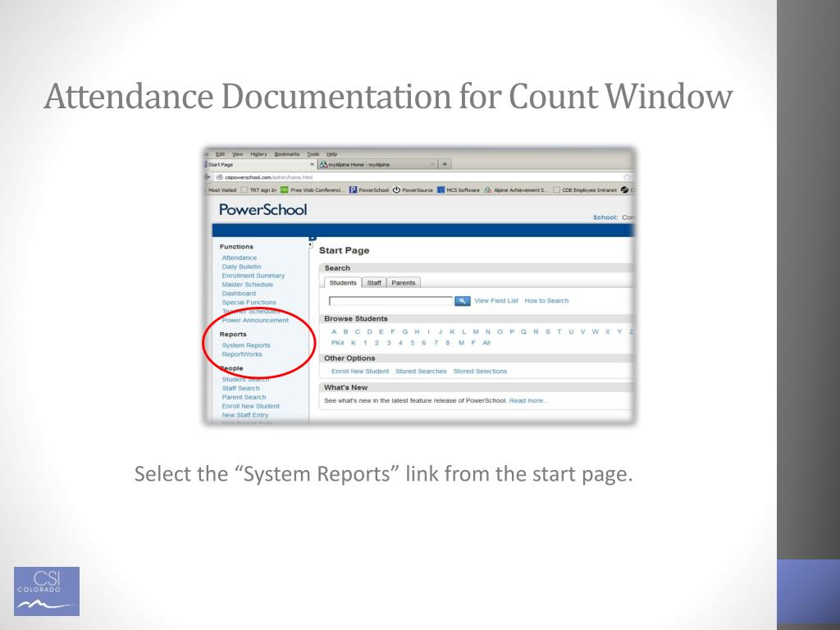The height and width of the screenshot is (630, 840).
Task: Open the Help menu
Action: [332, 153]
